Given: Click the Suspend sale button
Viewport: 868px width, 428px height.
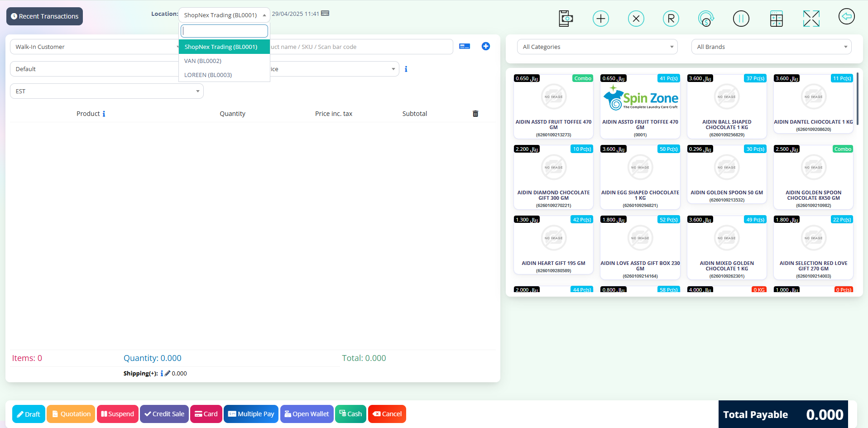Looking at the screenshot, I should pyautogui.click(x=117, y=414).
